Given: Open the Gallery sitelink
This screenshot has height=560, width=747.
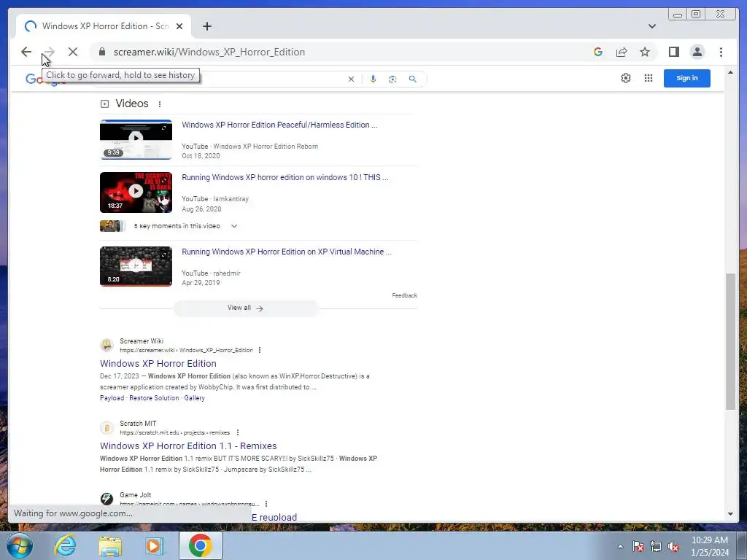Looking at the screenshot, I should point(194,398).
